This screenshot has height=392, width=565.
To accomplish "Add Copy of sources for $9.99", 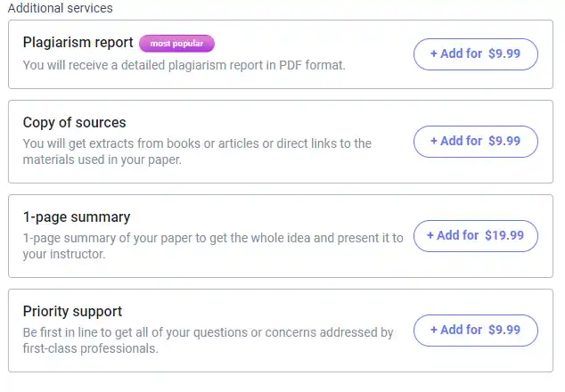I will (476, 142).
